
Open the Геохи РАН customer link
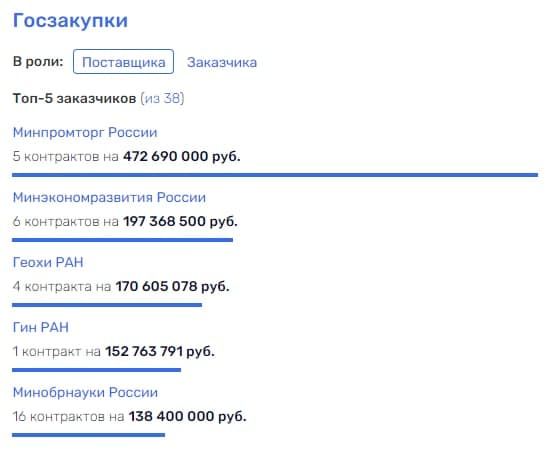48,262
